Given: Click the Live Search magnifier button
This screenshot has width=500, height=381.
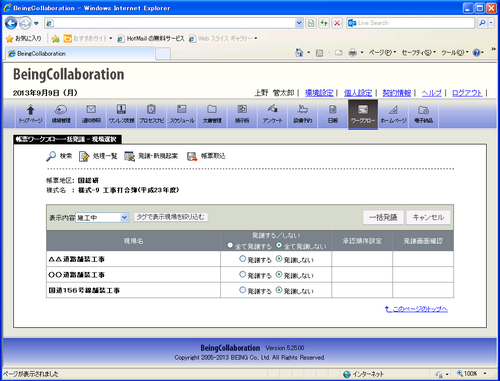Looking at the screenshot, I should pos(482,23).
